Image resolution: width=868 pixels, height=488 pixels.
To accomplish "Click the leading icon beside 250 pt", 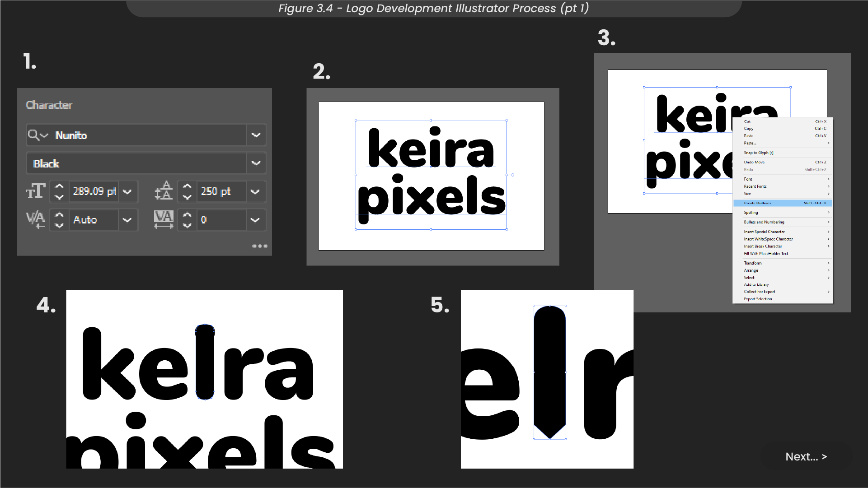I will pos(163,191).
